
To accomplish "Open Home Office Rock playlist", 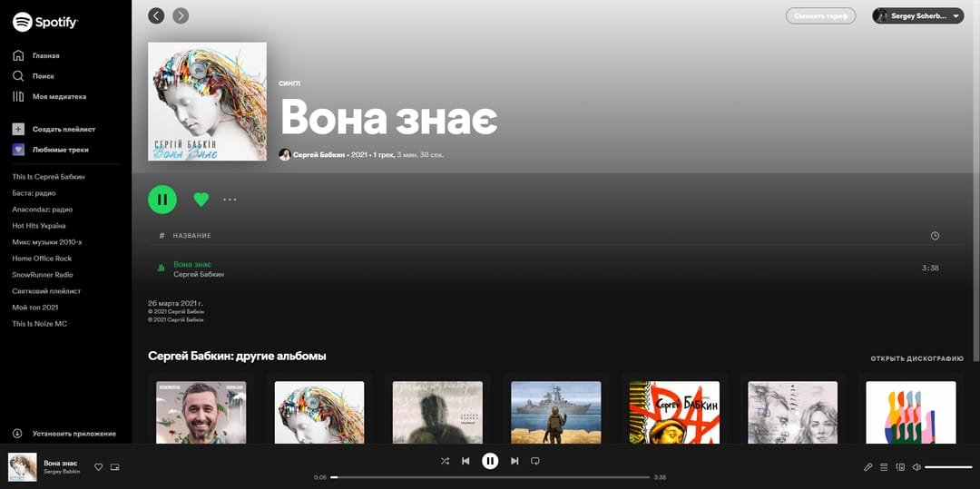I will coord(42,258).
